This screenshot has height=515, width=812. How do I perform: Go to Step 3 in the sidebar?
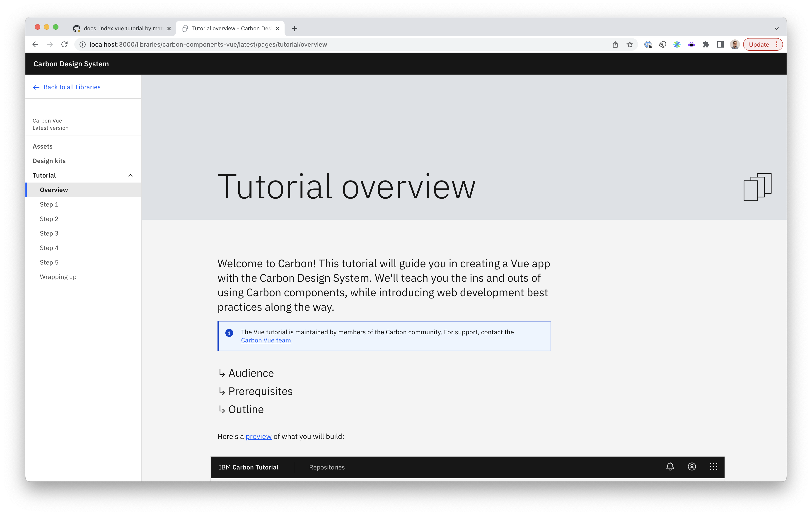[x=83, y=233]
